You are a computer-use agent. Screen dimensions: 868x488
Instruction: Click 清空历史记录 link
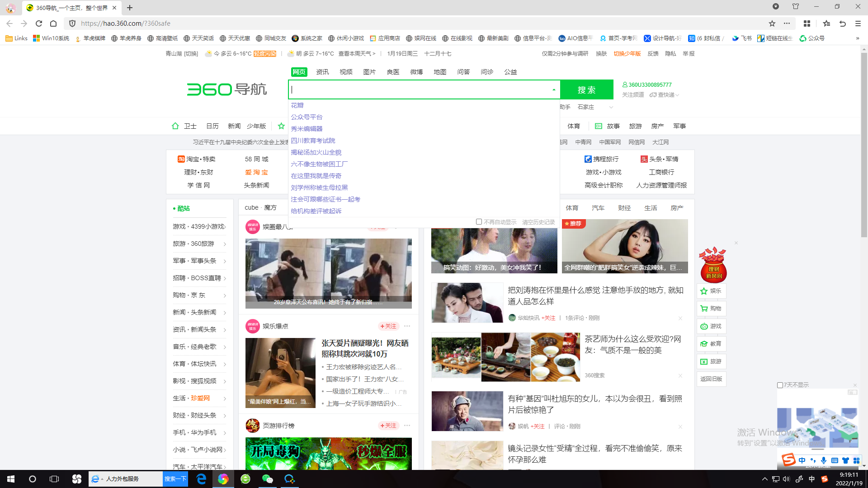[538, 222]
